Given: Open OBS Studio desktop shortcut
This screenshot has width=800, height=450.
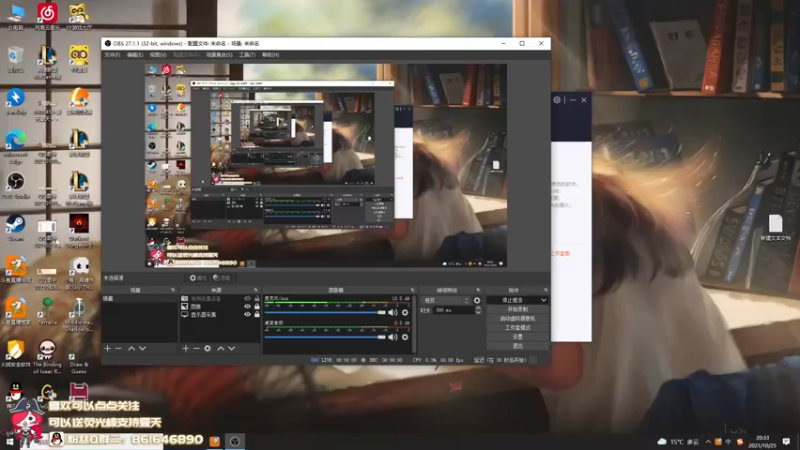Looking at the screenshot, I should pos(16,186).
